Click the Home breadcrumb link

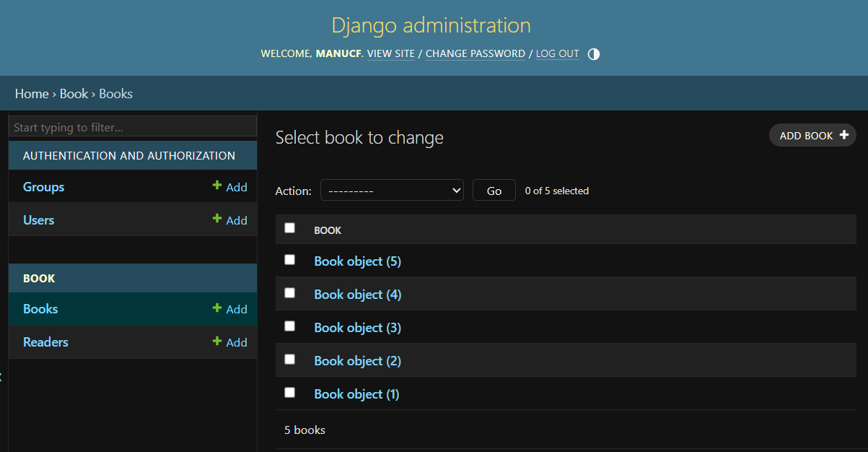[32, 94]
